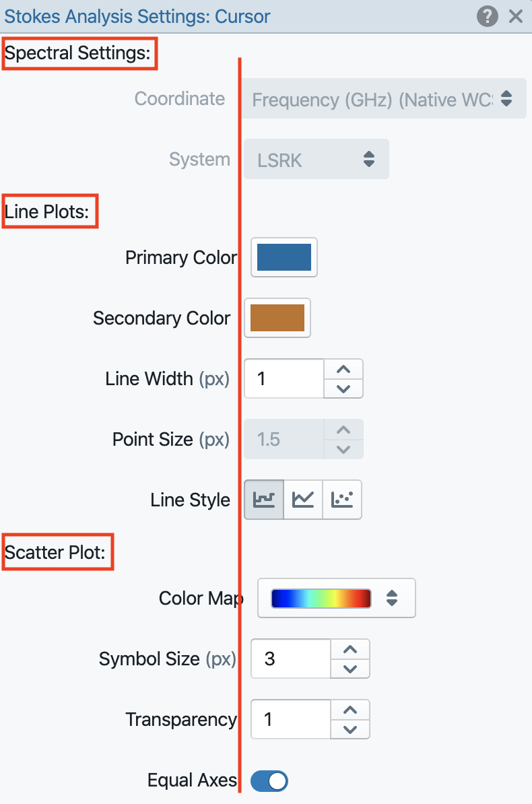The width and height of the screenshot is (532, 804).
Task: Click the Line Width input field
Action: pos(283,378)
